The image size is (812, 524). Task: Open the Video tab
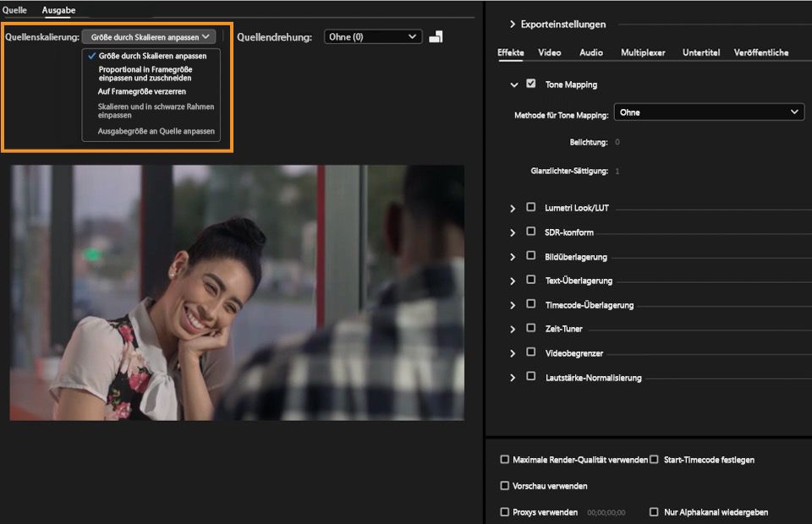(550, 52)
